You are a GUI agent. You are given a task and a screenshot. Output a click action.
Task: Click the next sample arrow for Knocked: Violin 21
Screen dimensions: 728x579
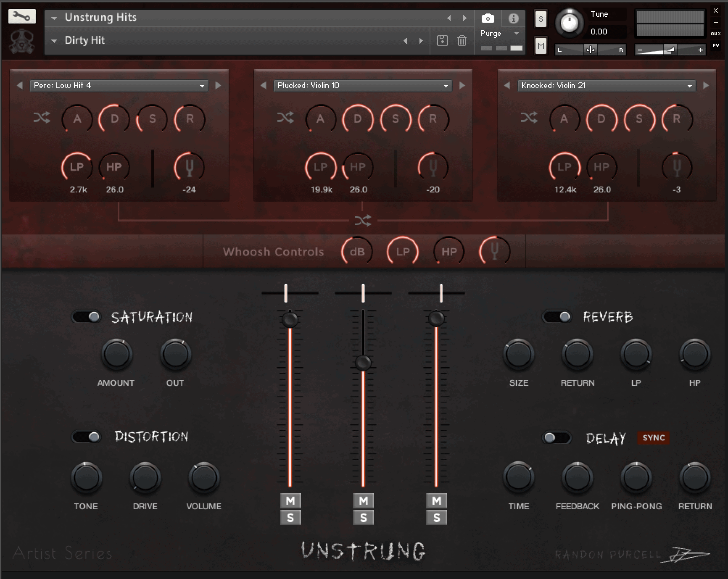click(x=706, y=85)
